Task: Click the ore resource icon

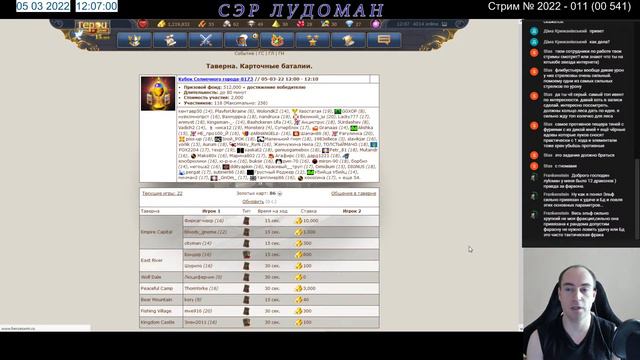Action: click(x=227, y=24)
